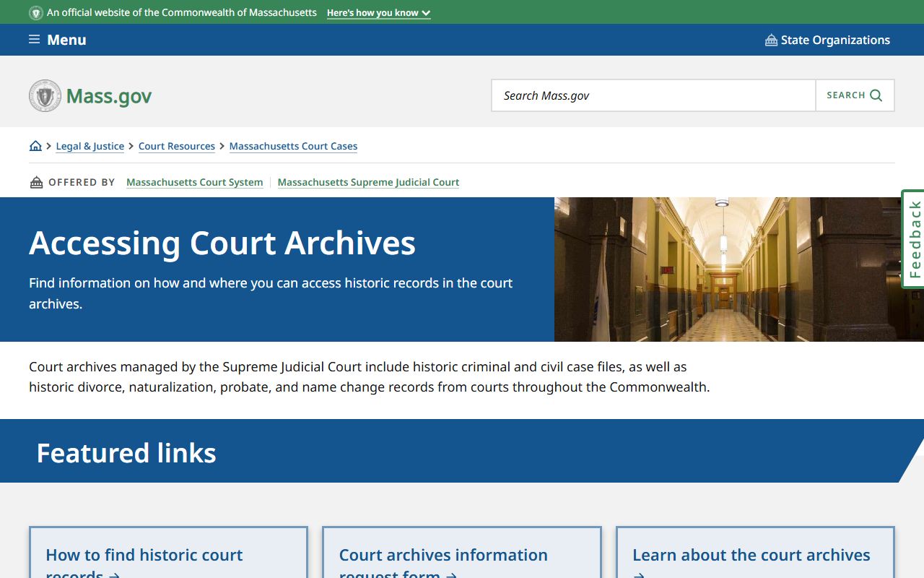Visit Massachusetts Supreme Judicial Court link
This screenshot has width=924, height=578.
(368, 182)
